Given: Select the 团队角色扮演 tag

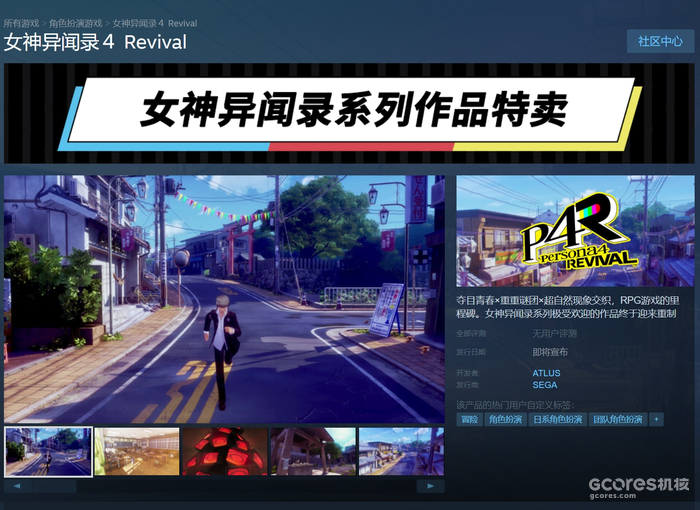Looking at the screenshot, I should point(617,419).
